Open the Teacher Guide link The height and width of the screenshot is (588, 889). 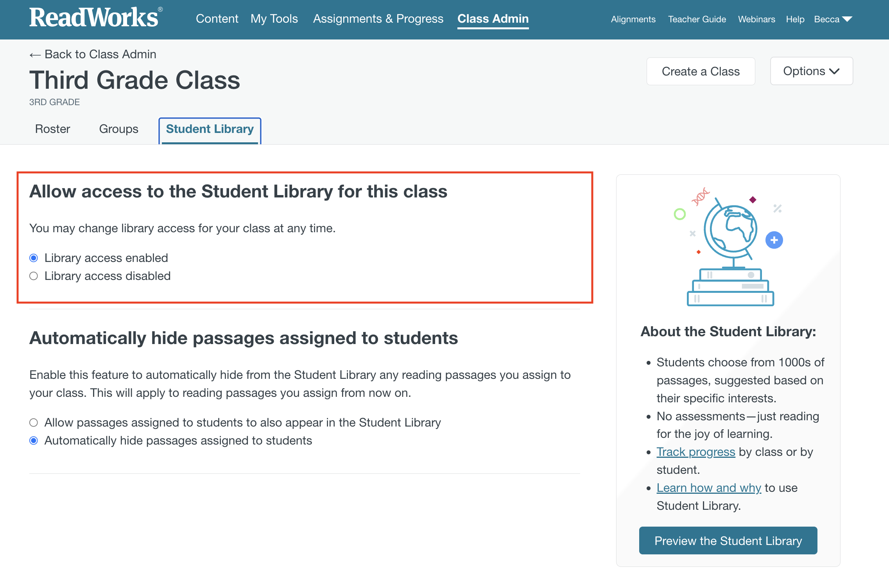pos(697,19)
